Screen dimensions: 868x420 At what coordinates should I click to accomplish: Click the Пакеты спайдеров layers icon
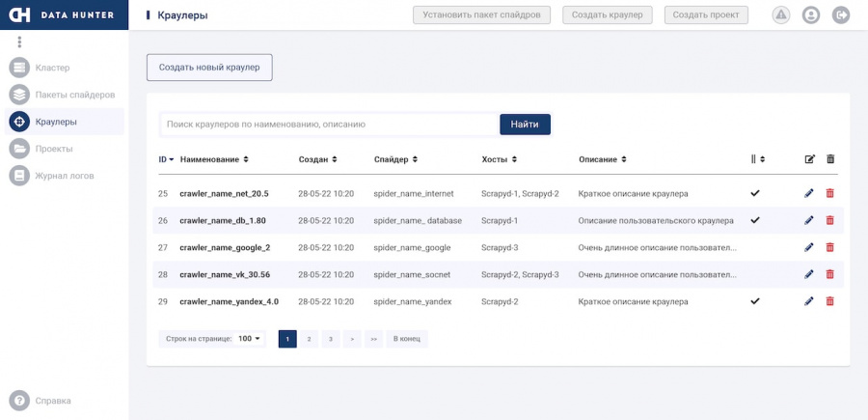coord(19,95)
